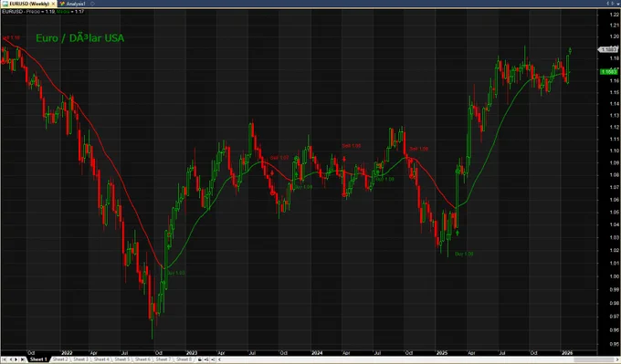Click the third small icon after Sheet 8
Image resolution: width=621 pixels, height=364 pixels.
click(x=213, y=359)
